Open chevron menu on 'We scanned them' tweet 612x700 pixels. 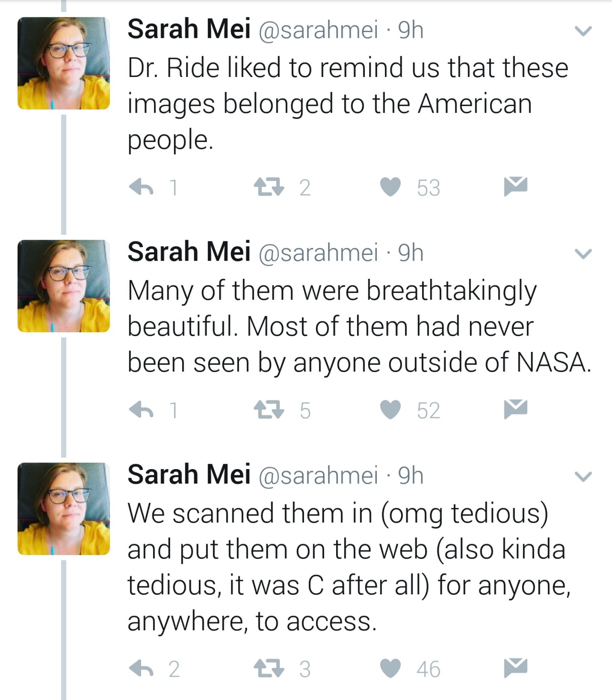pos(583,477)
